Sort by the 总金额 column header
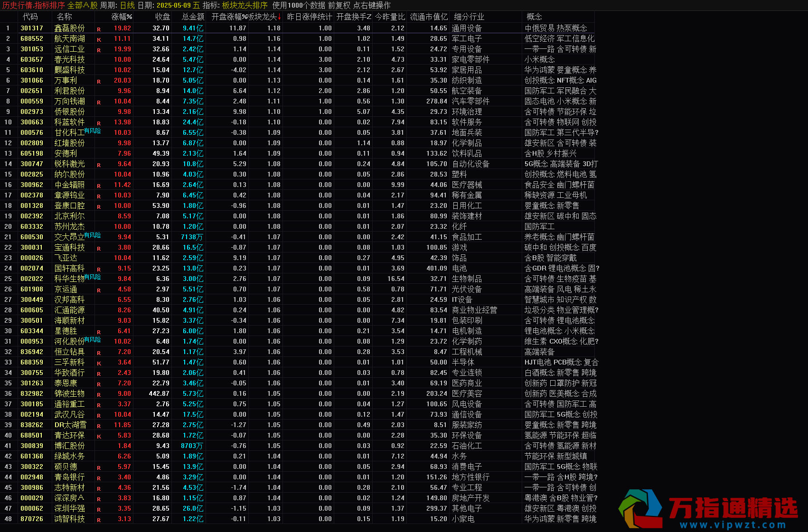Image resolution: width=808 pixels, height=532 pixels. point(193,17)
